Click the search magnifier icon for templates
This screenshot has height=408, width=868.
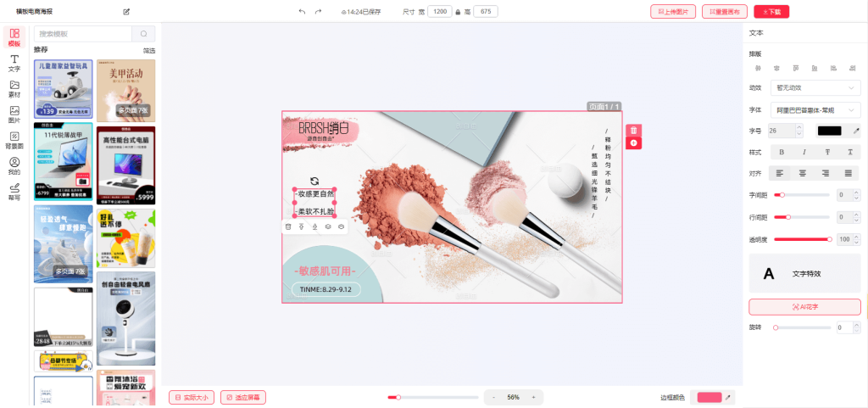[x=144, y=34]
